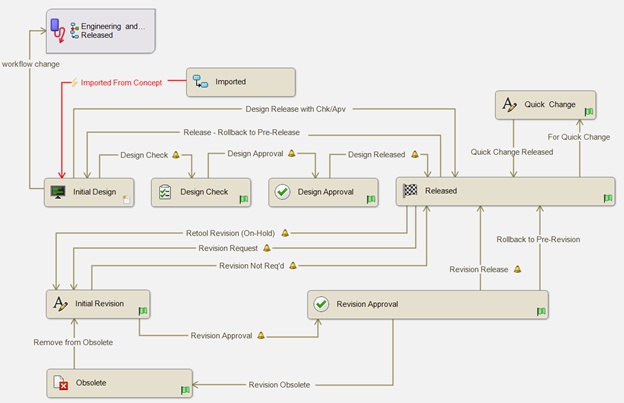
Task: Click the 'For Quick Change' transition label
Action: tap(579, 137)
